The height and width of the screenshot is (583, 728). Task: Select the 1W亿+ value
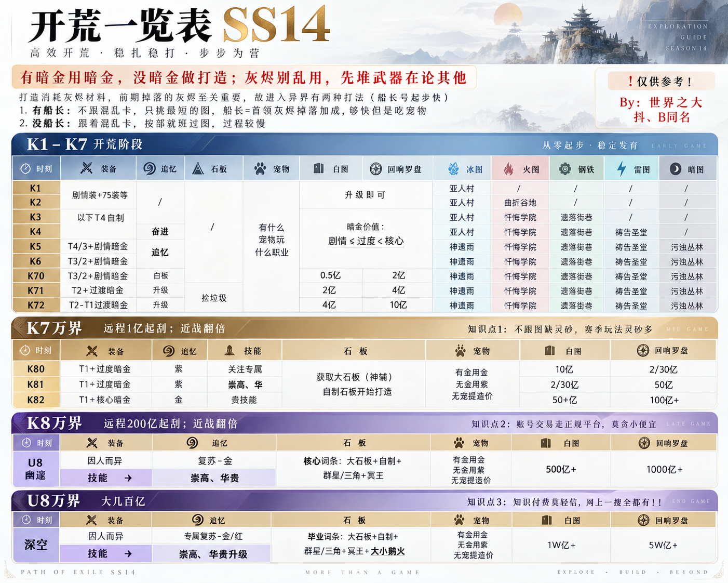(x=561, y=545)
